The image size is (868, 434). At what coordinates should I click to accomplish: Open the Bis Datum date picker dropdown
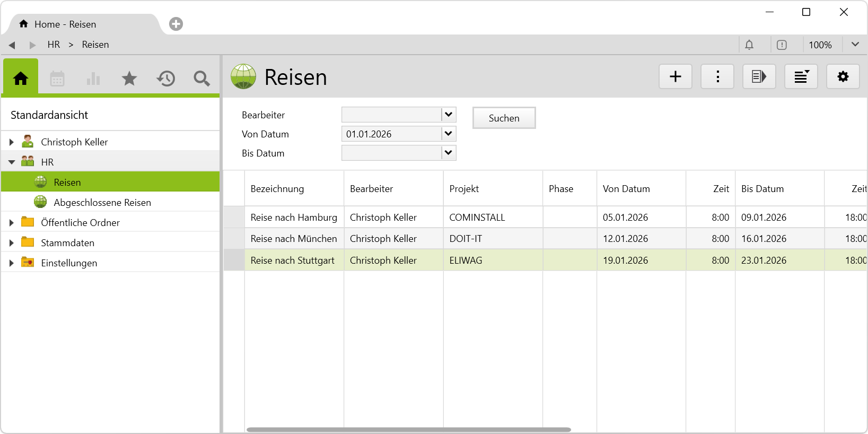(449, 153)
